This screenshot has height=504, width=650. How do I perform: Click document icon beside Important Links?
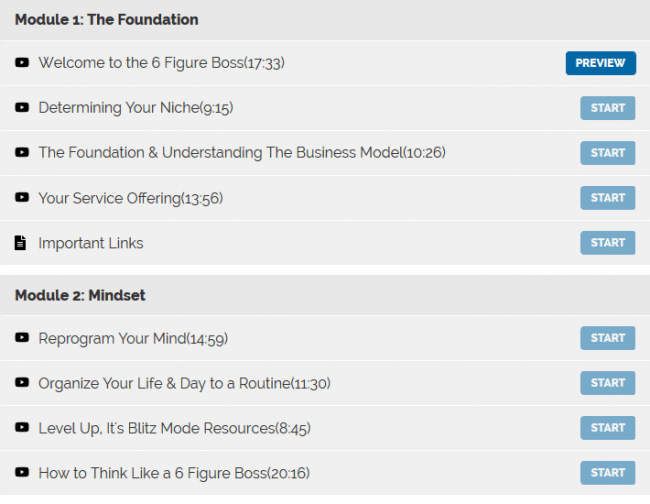point(21,243)
